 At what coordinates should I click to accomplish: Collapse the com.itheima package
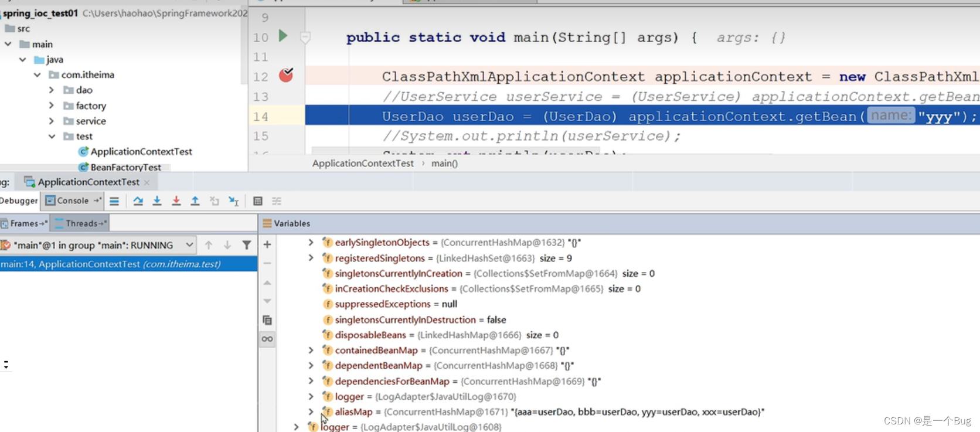(38, 74)
